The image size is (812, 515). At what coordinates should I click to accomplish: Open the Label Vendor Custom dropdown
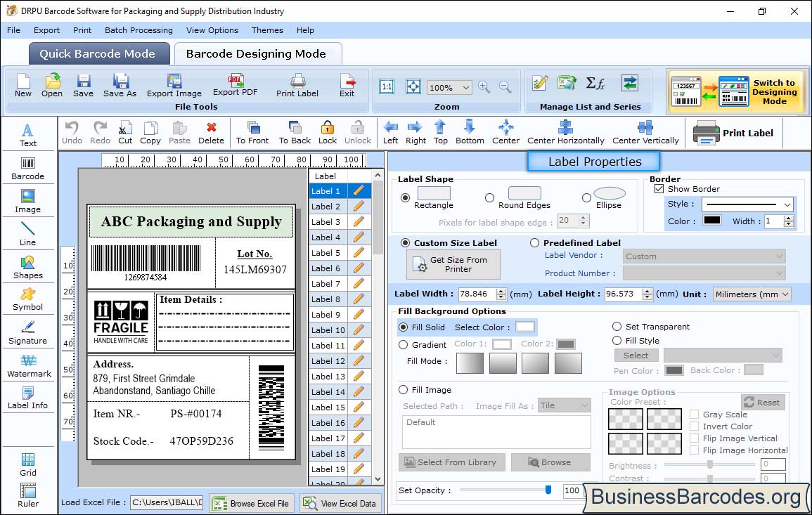pos(704,256)
